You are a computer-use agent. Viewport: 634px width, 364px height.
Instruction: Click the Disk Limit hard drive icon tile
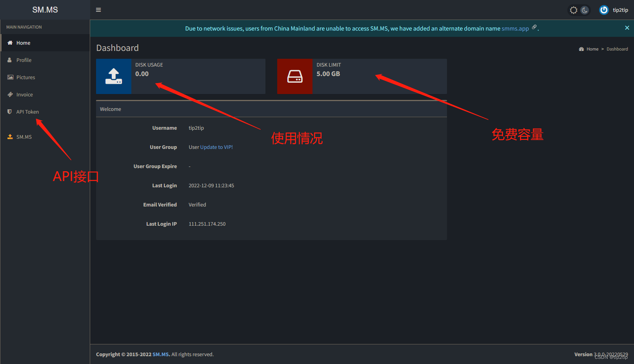(x=295, y=76)
